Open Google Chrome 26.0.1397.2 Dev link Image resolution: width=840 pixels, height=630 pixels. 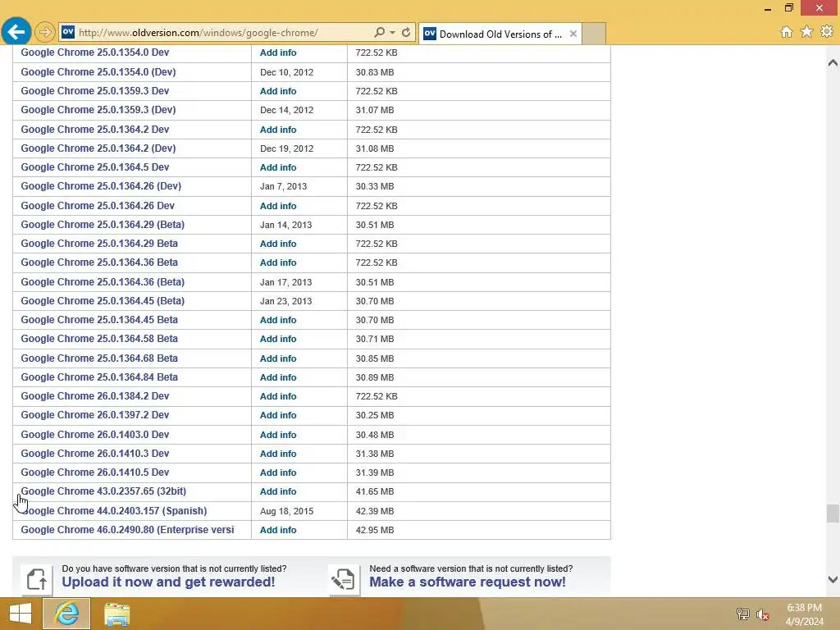pos(95,415)
